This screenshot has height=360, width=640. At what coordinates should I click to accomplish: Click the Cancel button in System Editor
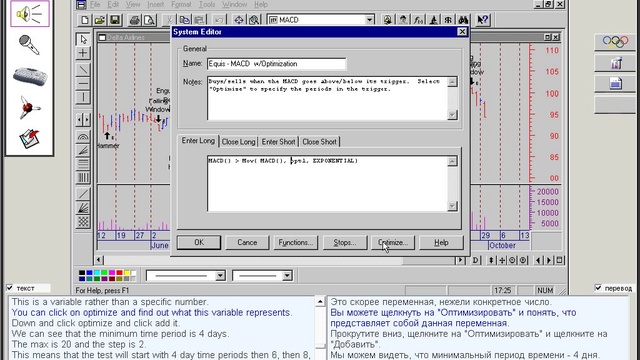(247, 242)
